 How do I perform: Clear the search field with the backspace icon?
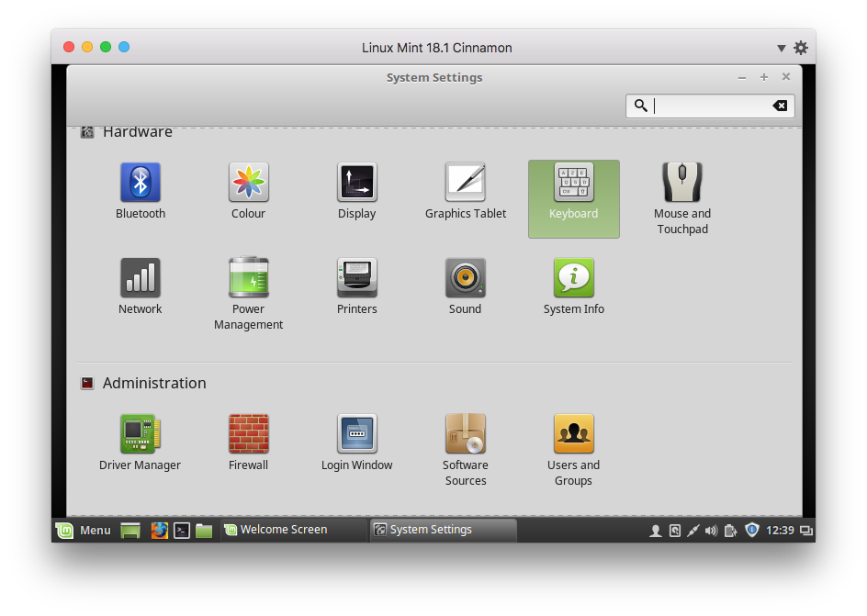[780, 106]
